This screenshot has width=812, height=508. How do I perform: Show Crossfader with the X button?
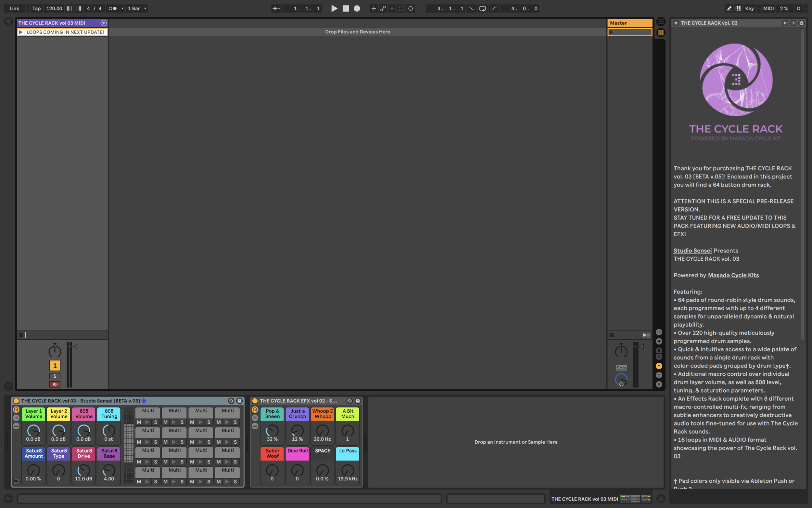coord(659,384)
